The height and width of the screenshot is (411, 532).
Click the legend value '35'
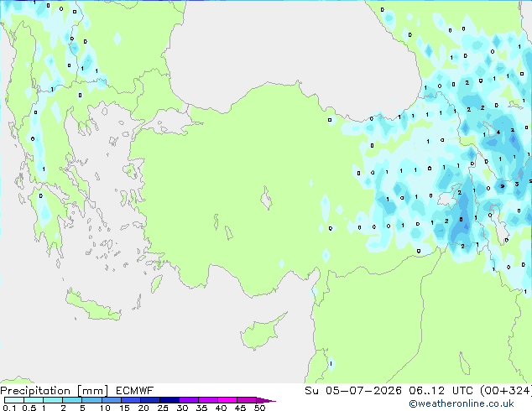click(x=201, y=408)
